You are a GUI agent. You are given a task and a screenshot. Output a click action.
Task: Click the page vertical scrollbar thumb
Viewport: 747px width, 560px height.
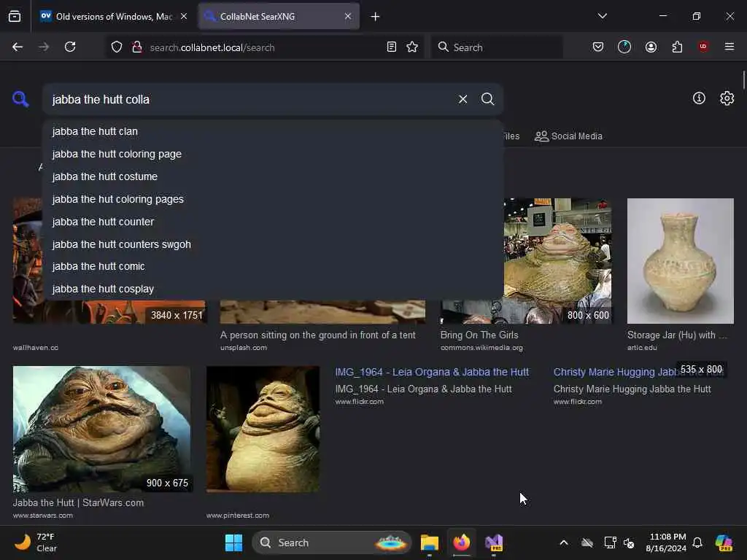pyautogui.click(x=743, y=79)
